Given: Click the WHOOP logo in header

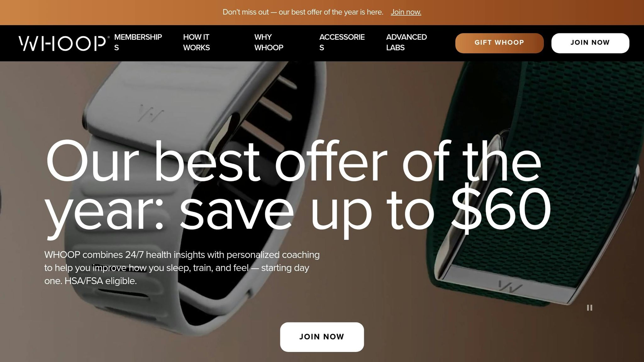Looking at the screenshot, I should tap(64, 43).
